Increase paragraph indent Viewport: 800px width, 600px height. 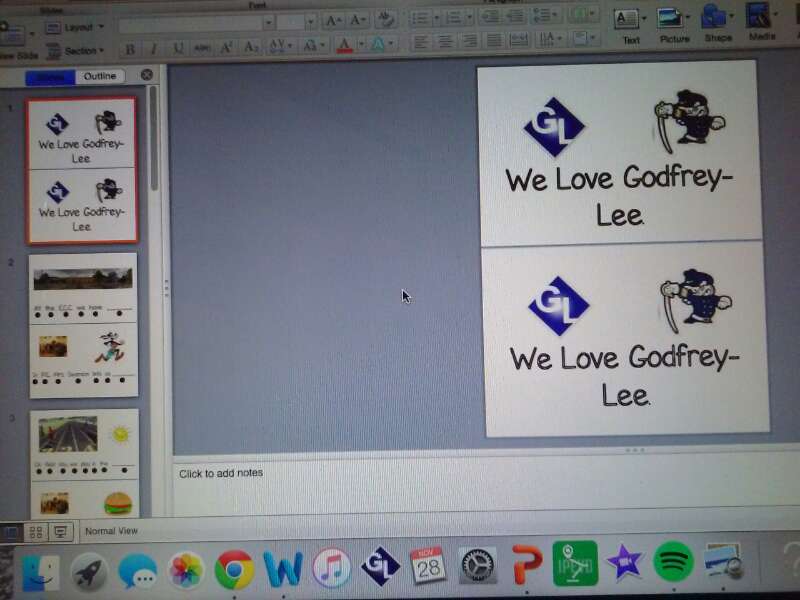(x=515, y=17)
